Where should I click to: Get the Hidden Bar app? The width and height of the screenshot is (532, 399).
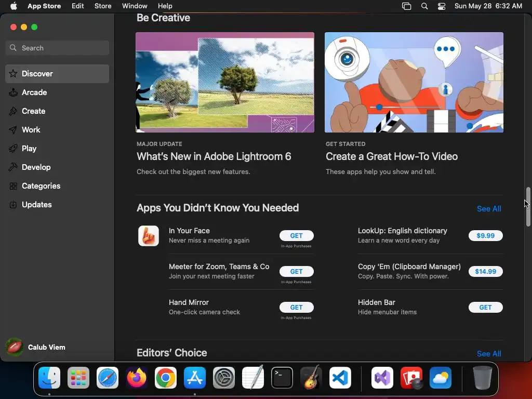[486, 308]
